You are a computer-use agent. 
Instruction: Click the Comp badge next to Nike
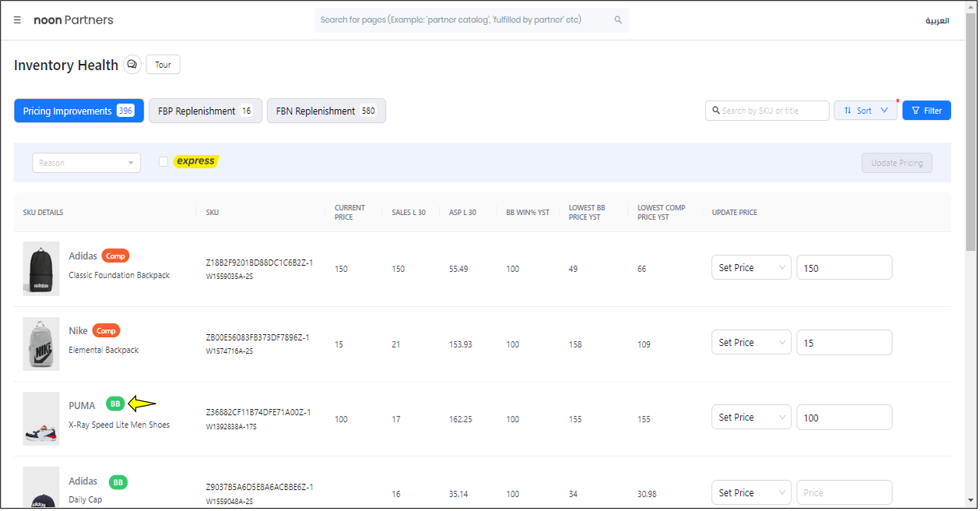coord(106,331)
